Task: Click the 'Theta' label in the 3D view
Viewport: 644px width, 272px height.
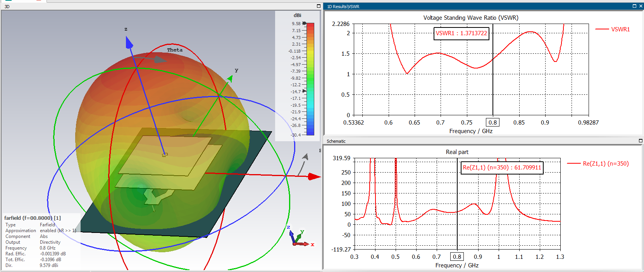Action: (175, 50)
